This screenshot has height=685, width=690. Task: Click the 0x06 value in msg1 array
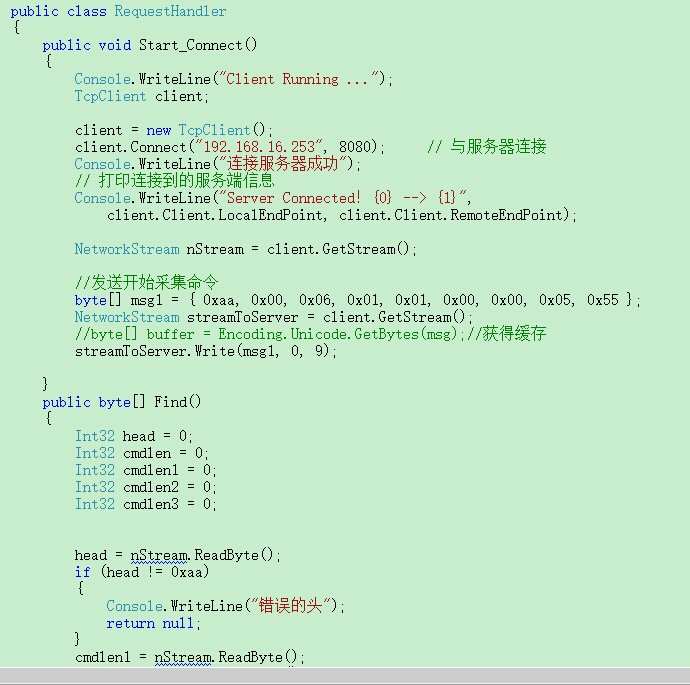[315, 300]
